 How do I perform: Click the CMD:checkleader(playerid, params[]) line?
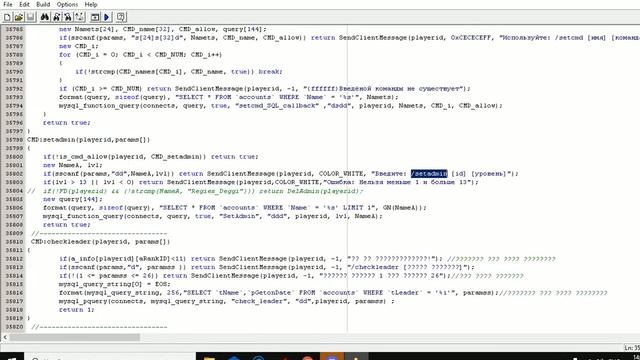pyautogui.click(x=100, y=242)
